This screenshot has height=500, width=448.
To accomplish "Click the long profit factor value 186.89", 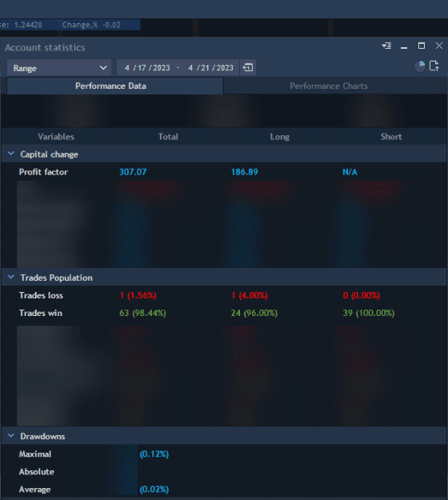I will (x=245, y=172).
